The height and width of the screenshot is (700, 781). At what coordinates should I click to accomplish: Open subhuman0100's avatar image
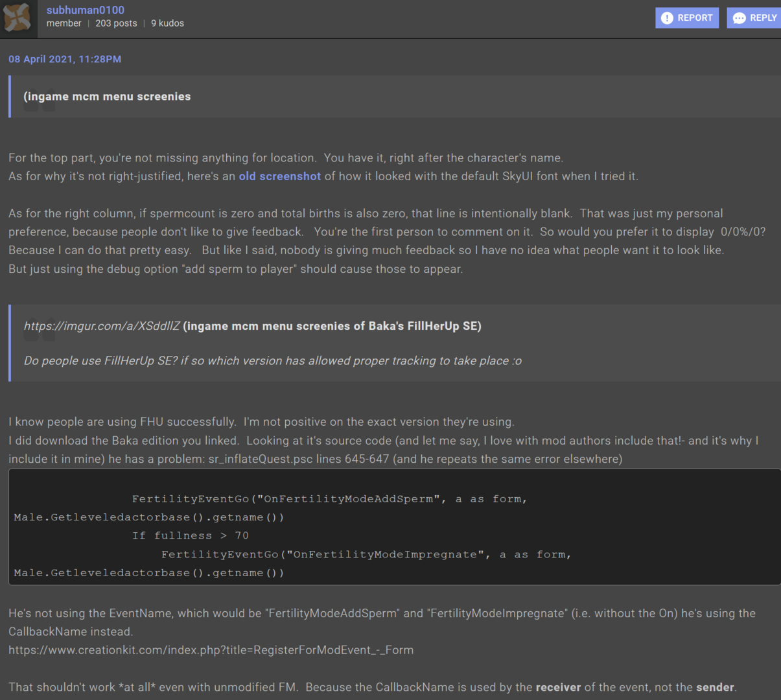click(17, 17)
